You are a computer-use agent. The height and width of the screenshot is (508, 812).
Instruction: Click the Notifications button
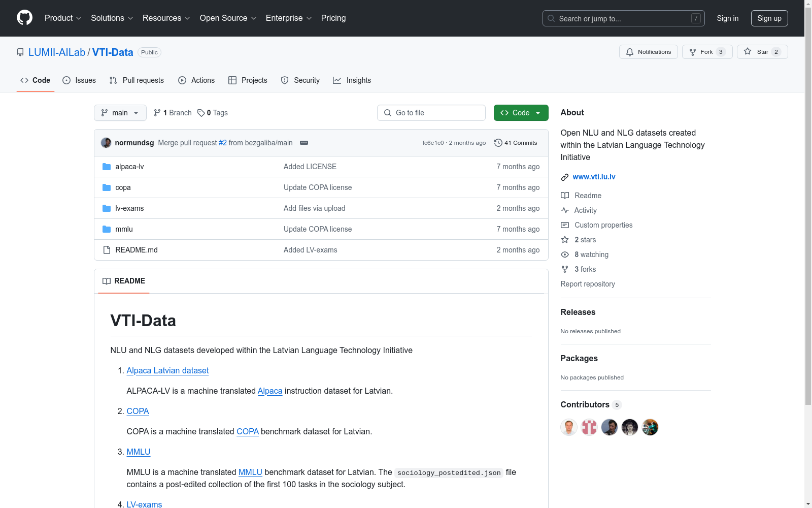click(x=649, y=52)
